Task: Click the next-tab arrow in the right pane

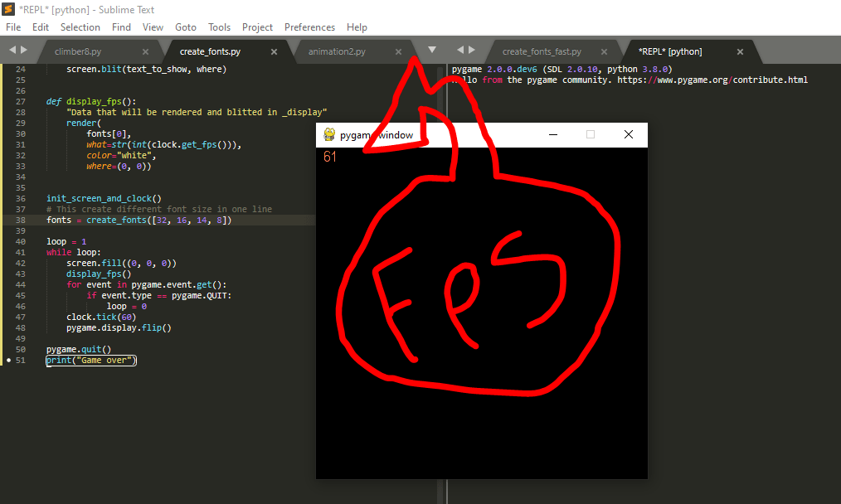Action: click(471, 49)
